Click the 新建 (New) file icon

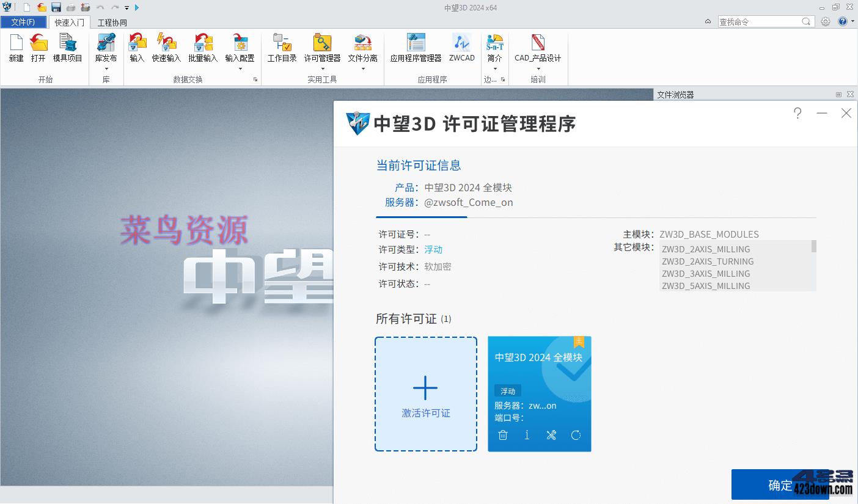(x=16, y=48)
